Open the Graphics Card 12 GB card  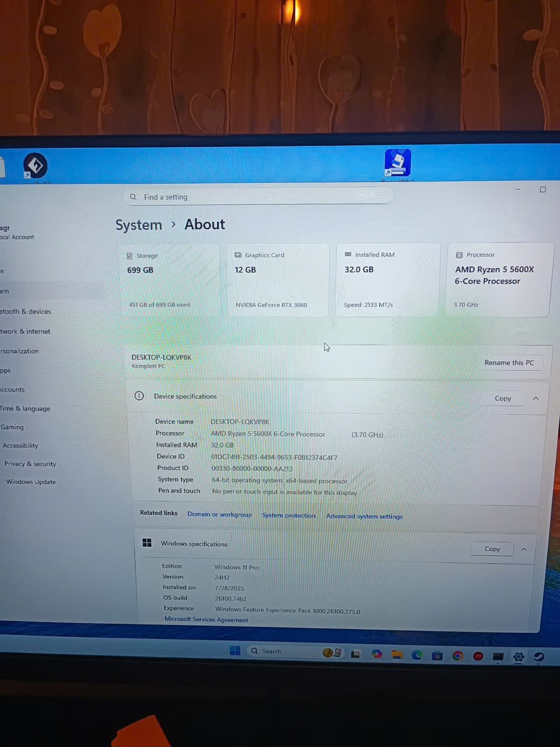click(x=278, y=280)
